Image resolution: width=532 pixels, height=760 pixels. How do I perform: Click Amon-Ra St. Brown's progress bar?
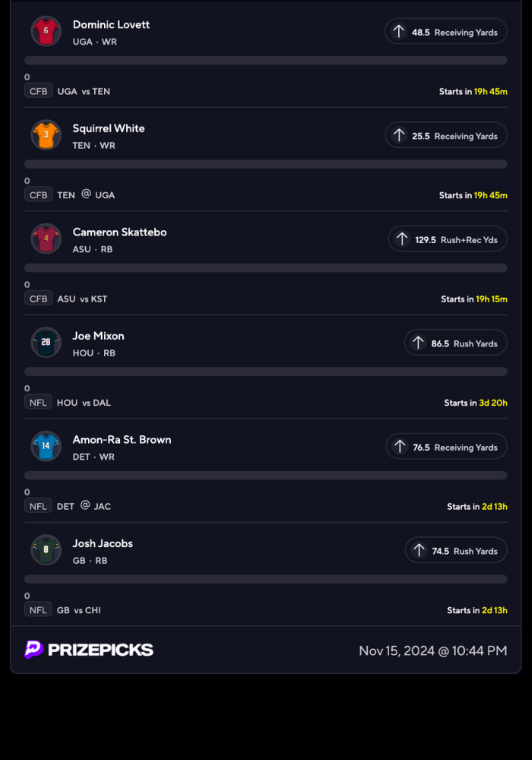point(266,475)
